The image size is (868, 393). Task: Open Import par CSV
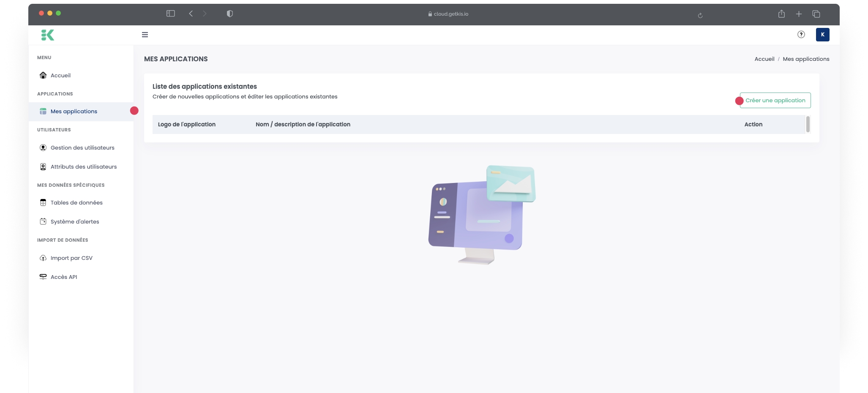click(71, 258)
